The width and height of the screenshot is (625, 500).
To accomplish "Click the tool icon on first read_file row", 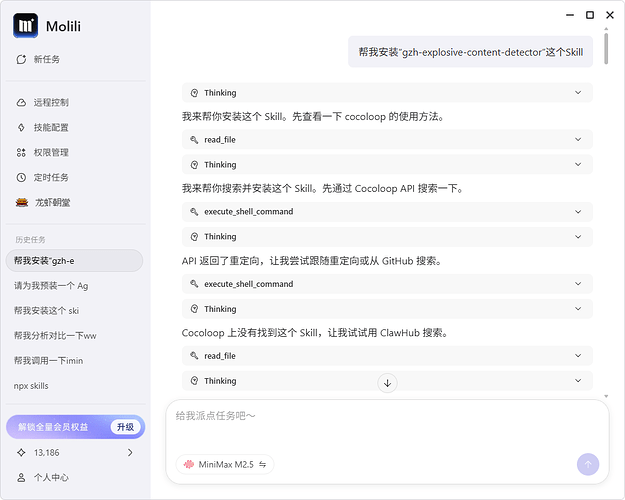I will click(194, 140).
